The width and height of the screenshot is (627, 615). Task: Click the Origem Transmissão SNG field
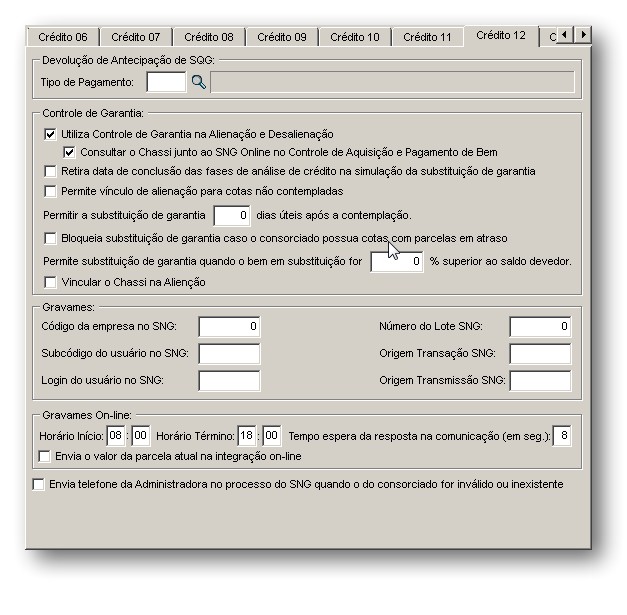pyautogui.click(x=540, y=381)
